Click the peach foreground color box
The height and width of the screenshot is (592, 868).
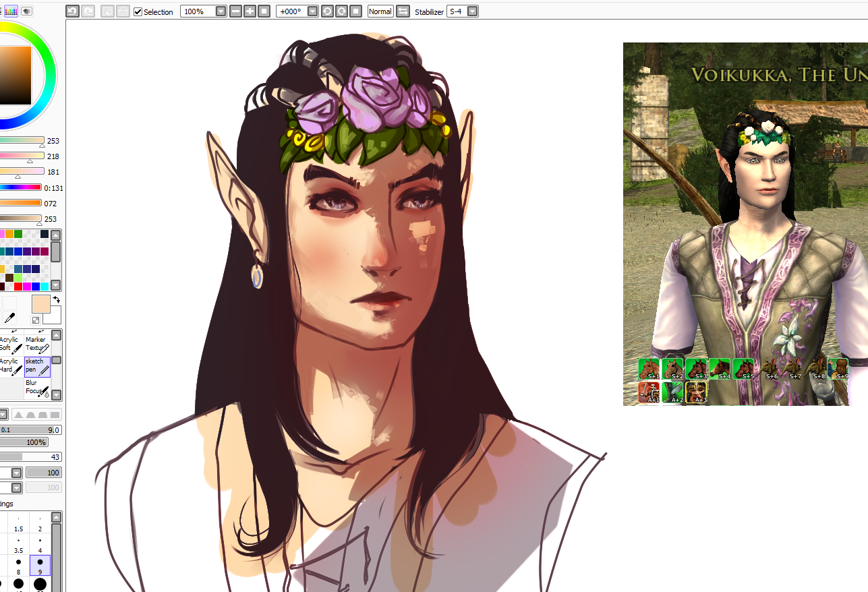(x=40, y=305)
